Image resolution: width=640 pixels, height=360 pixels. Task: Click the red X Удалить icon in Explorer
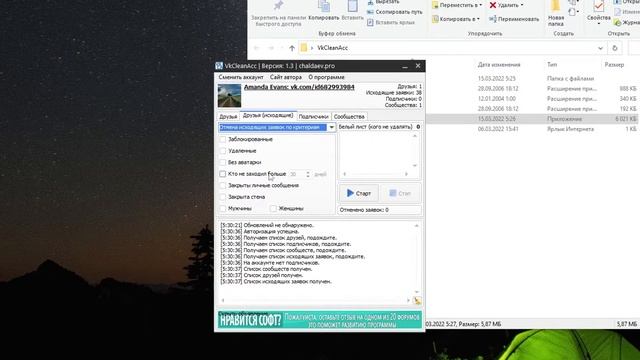493,5
